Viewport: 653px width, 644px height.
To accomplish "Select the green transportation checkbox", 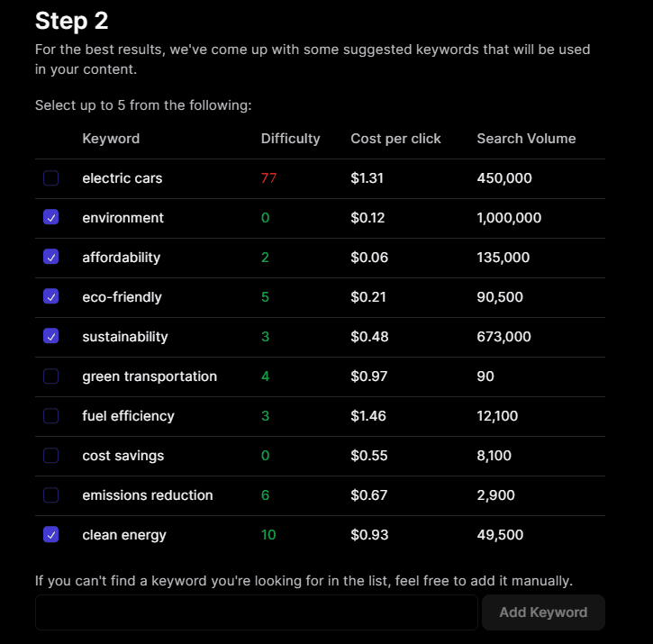I will click(x=51, y=376).
